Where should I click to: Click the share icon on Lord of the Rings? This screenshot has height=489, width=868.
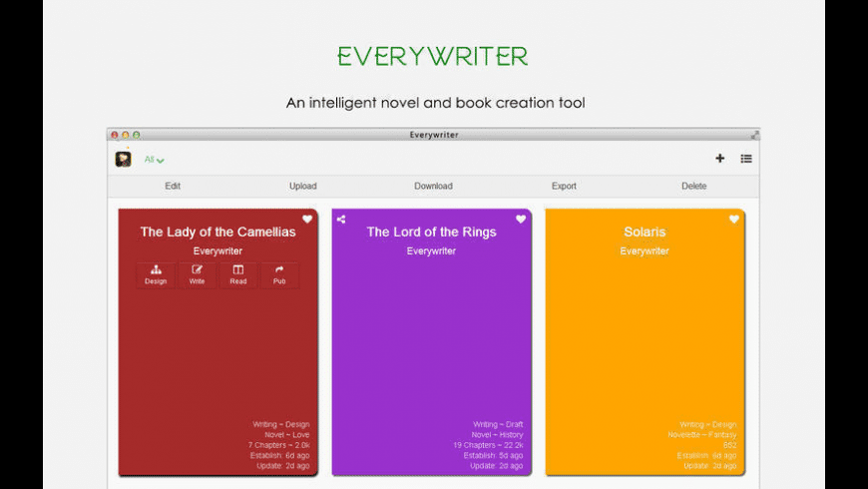pyautogui.click(x=341, y=220)
